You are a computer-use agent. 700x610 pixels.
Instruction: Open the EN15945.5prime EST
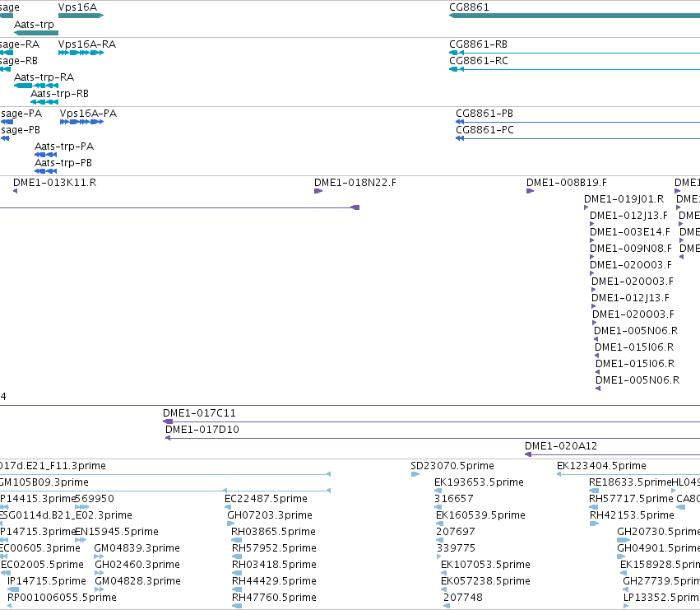[x=117, y=533]
